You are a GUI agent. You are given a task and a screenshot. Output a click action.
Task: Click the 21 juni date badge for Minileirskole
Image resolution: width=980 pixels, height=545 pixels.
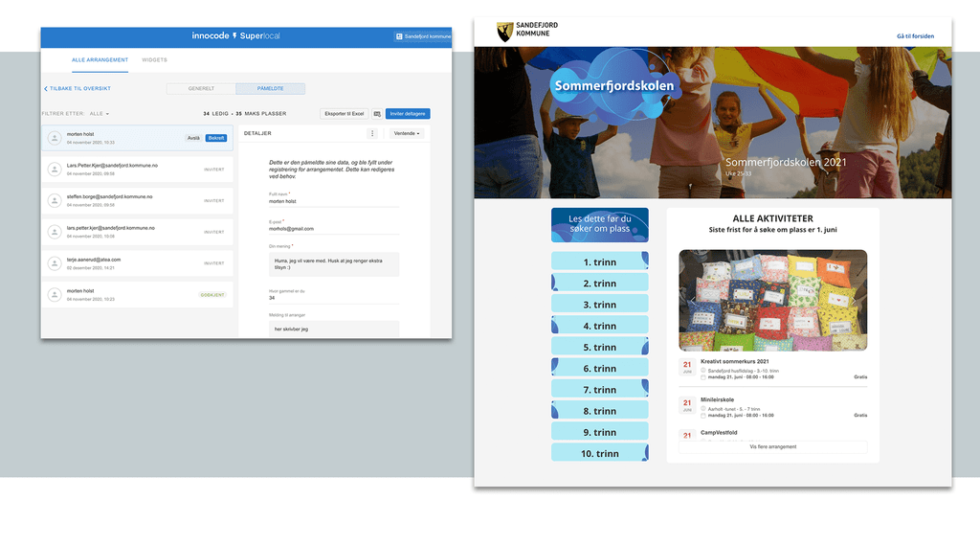[x=687, y=405]
